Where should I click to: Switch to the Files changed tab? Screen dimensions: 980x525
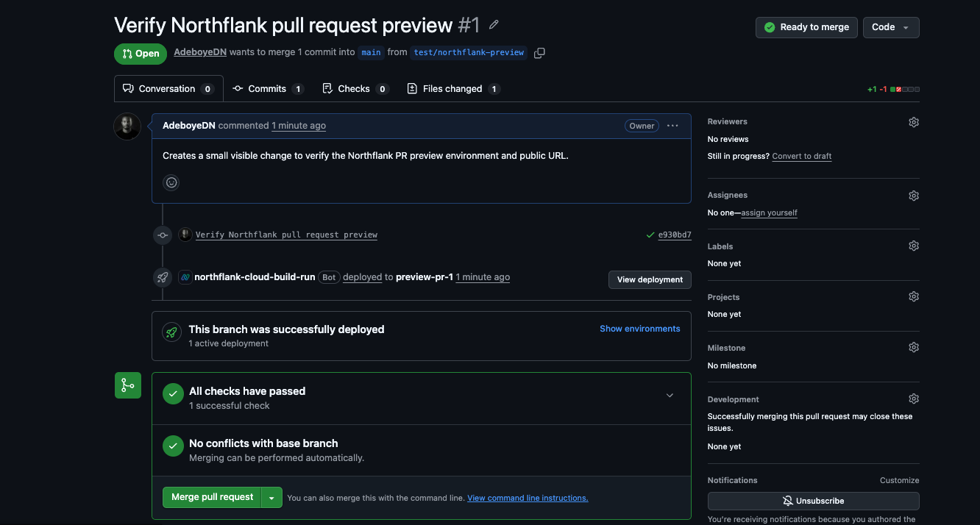[453, 89]
